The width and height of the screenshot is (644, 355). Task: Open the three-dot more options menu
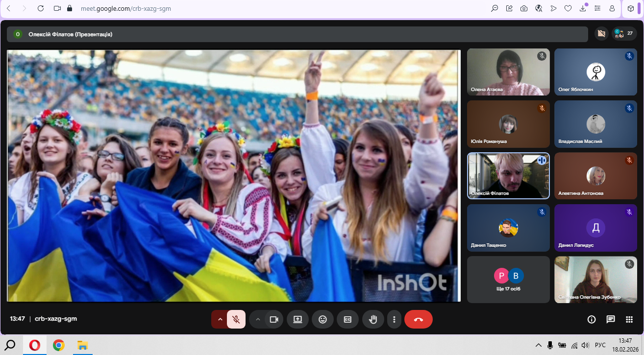point(394,319)
